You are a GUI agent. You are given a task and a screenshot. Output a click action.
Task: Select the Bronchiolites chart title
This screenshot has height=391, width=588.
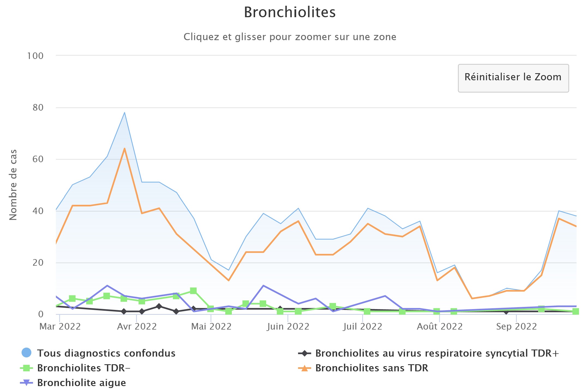pos(290,12)
